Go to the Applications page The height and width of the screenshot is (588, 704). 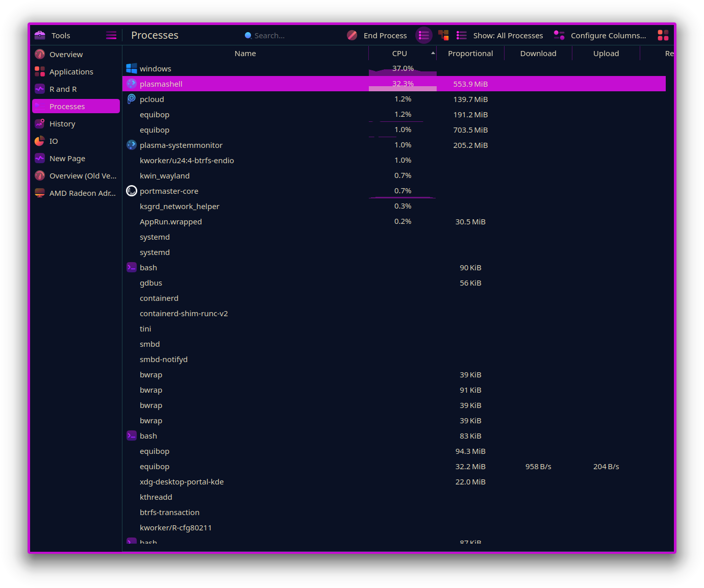71,72
